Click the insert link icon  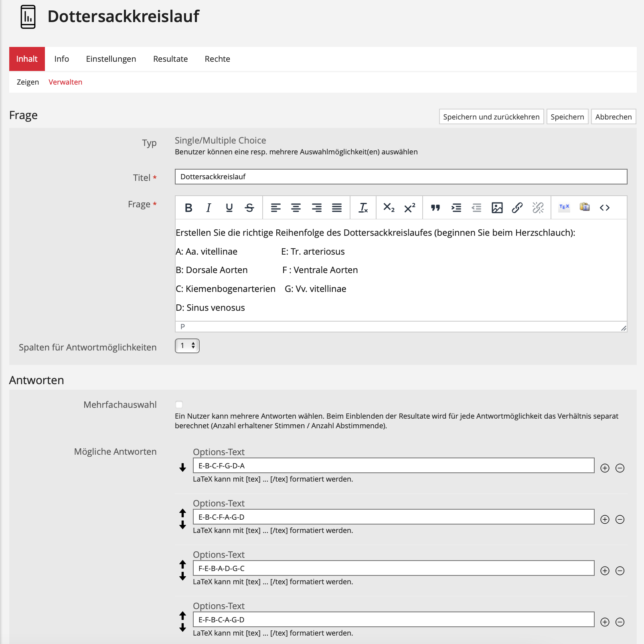pos(517,208)
